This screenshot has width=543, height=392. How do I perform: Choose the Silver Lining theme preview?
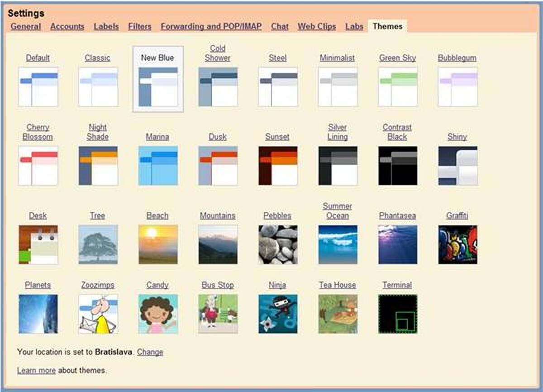click(338, 166)
